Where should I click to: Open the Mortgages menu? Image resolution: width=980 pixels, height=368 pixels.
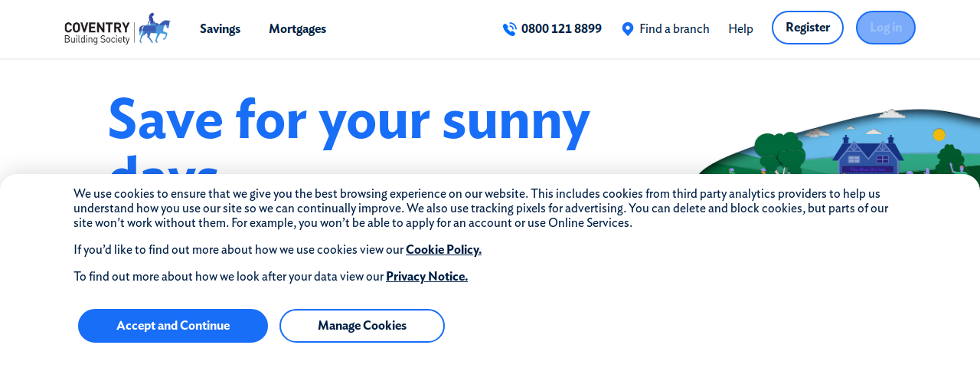[x=297, y=28]
